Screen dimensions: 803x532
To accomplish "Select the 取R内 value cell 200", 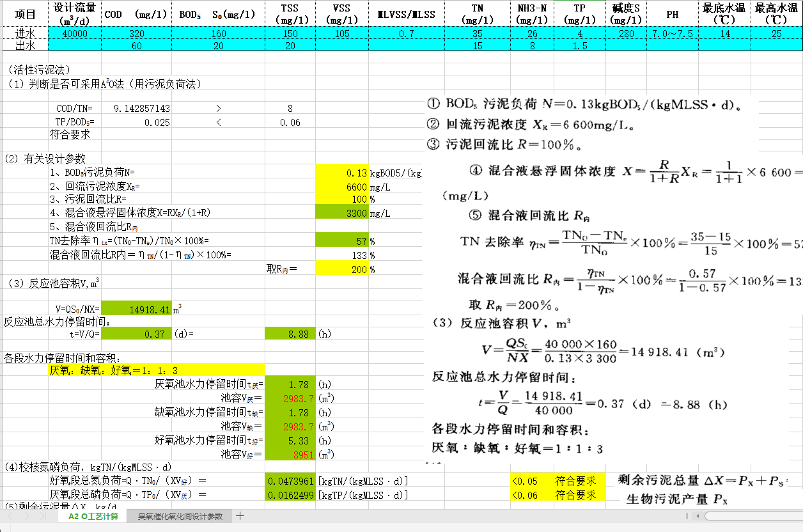I will pos(342,269).
